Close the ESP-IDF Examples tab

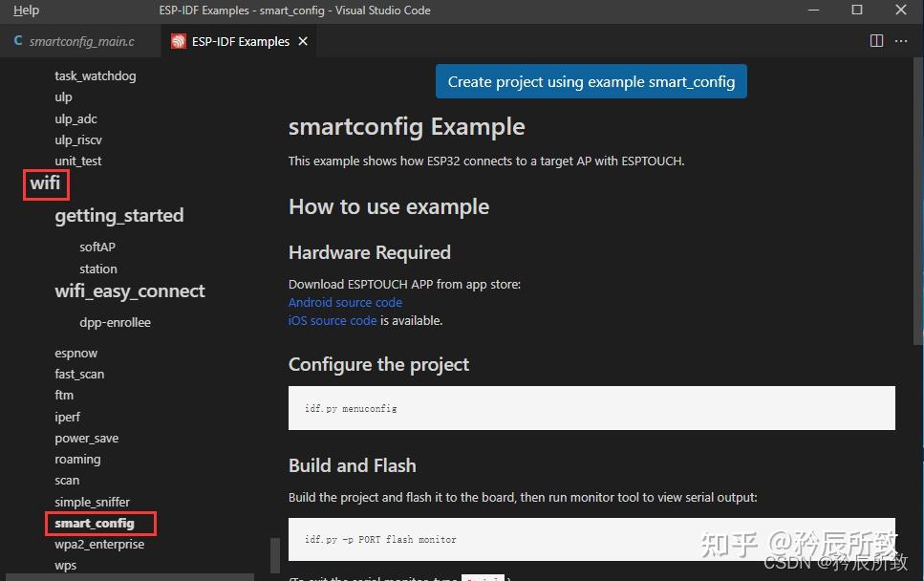click(303, 41)
